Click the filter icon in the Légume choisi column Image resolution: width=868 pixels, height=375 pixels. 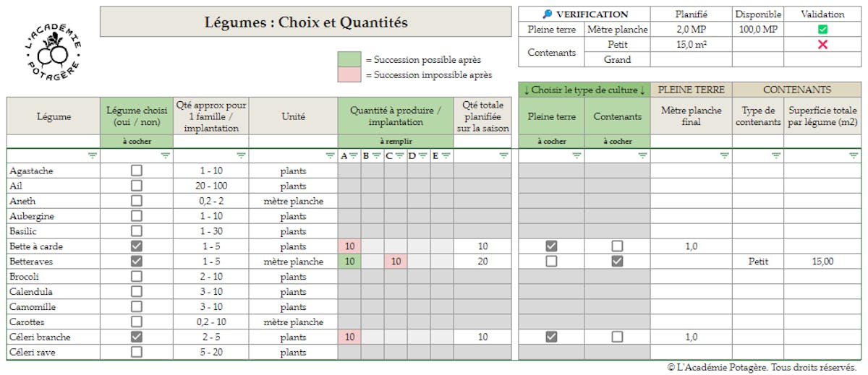coord(166,155)
